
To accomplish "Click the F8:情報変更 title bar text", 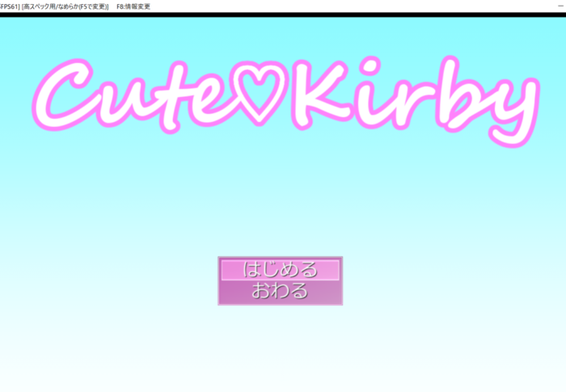I will [133, 6].
